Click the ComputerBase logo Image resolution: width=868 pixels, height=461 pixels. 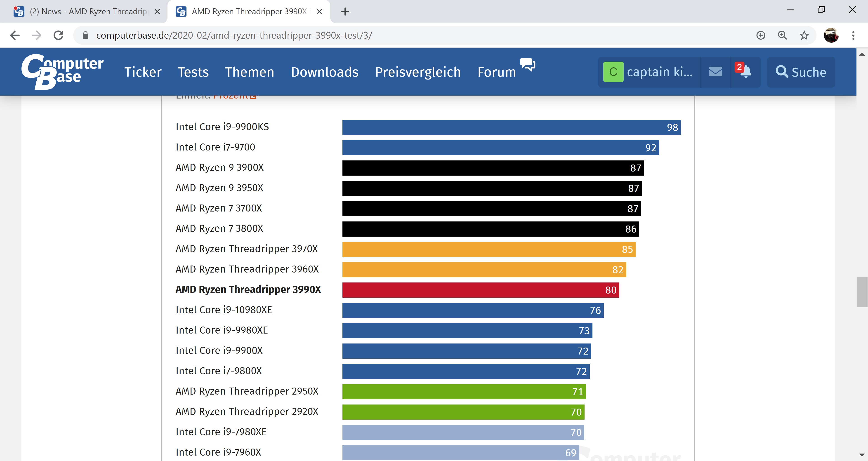click(62, 71)
